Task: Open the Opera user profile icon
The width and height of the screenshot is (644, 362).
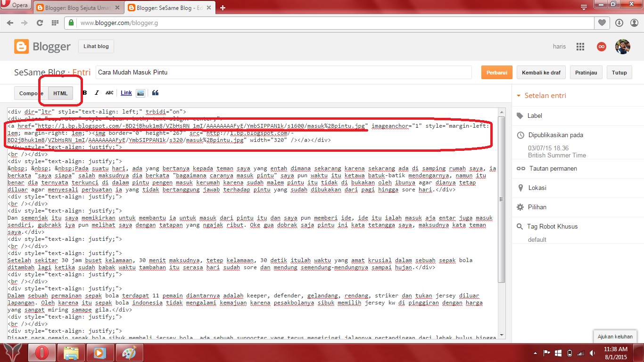Action: coord(633,23)
